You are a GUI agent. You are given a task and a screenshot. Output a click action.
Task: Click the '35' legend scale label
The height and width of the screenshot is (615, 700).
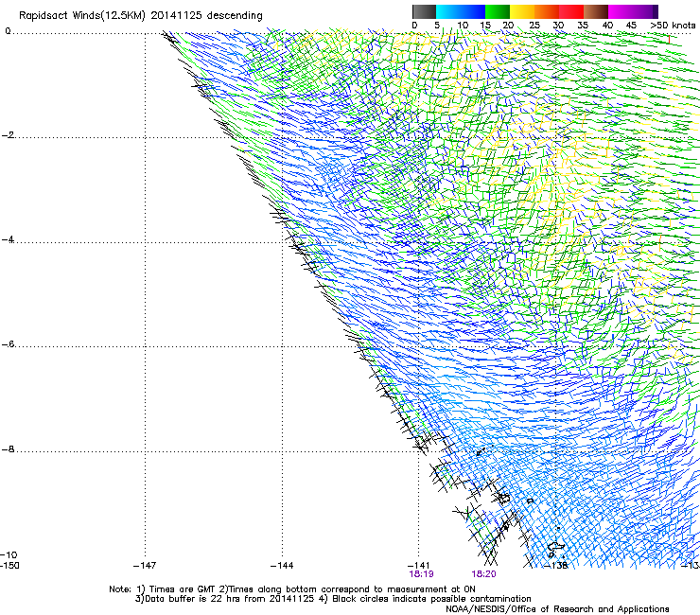click(583, 26)
